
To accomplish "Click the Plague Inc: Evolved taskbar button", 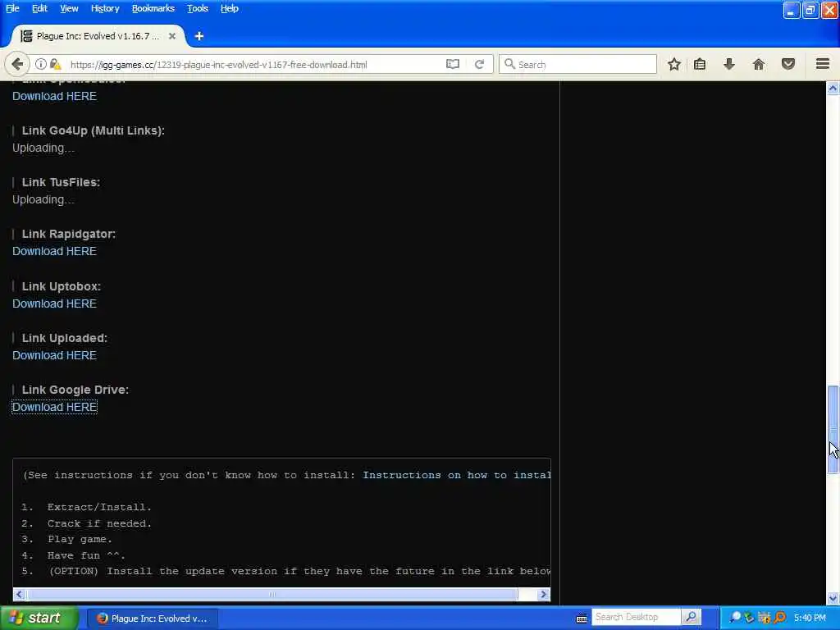I will pyautogui.click(x=152, y=619).
